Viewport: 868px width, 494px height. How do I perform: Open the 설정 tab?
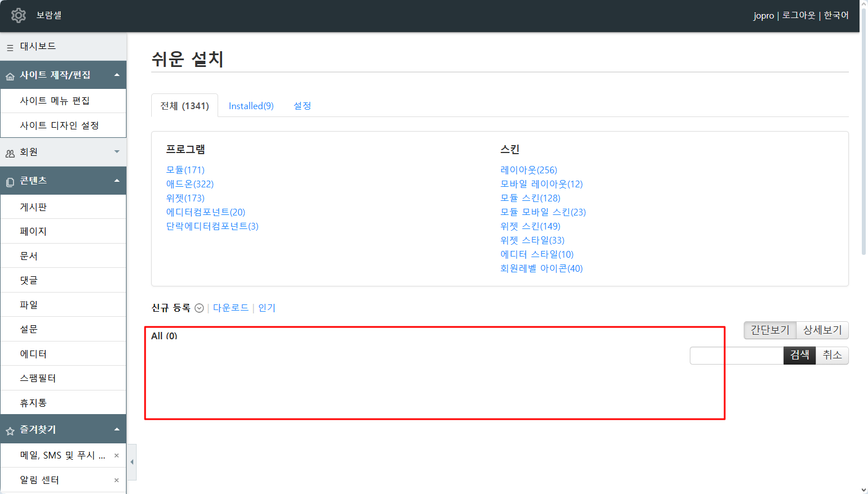coord(302,106)
